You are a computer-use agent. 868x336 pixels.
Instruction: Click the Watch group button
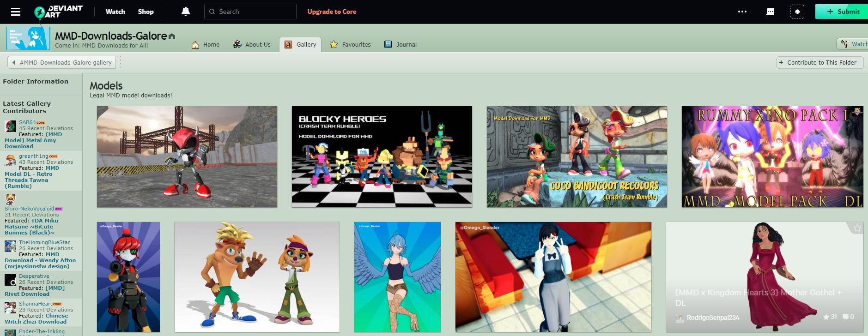tap(853, 44)
